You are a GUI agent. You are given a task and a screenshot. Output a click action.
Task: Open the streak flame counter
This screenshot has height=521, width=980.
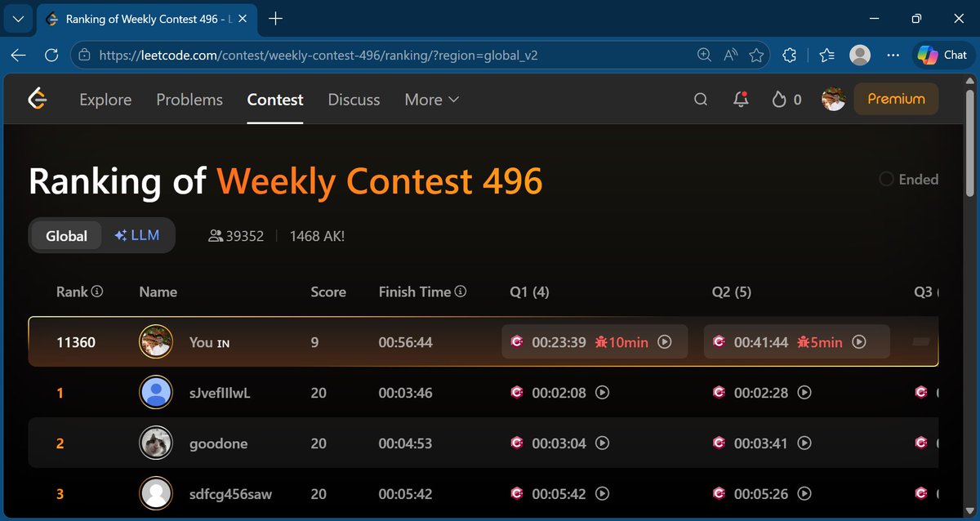786,100
